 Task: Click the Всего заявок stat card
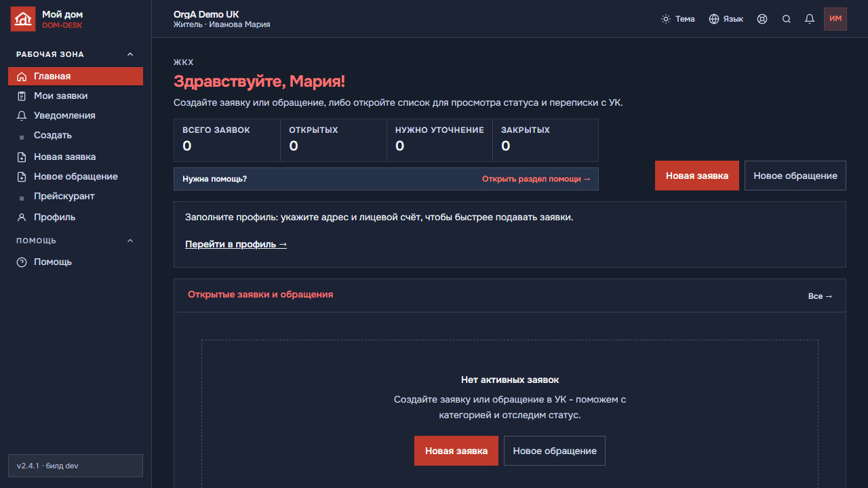click(227, 140)
